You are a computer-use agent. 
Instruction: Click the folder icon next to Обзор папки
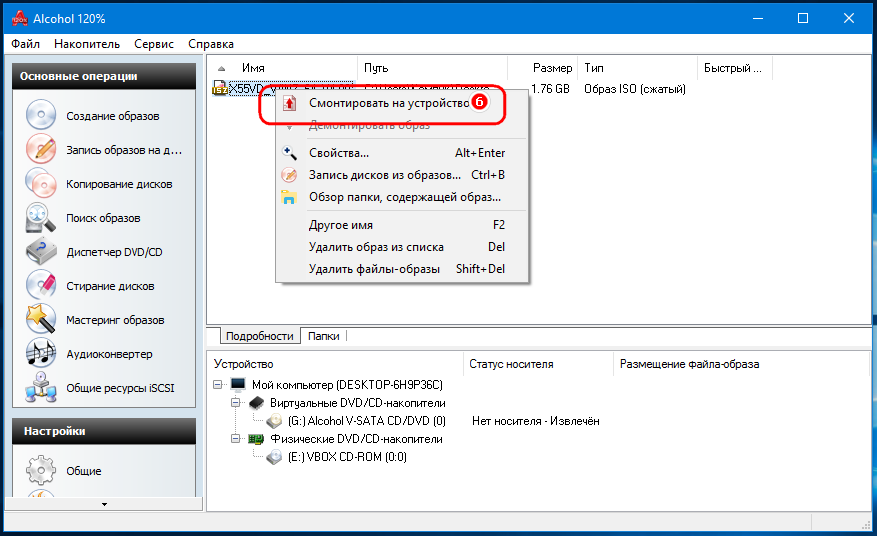[289, 197]
